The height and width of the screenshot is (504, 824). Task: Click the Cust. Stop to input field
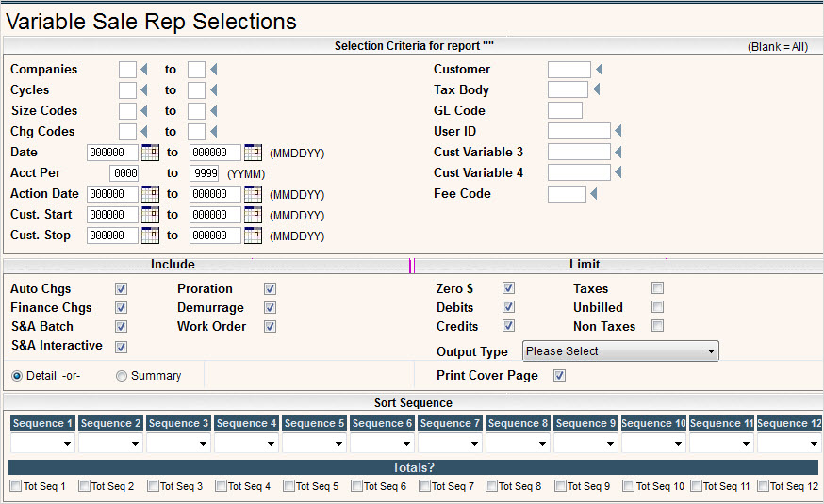(x=215, y=236)
